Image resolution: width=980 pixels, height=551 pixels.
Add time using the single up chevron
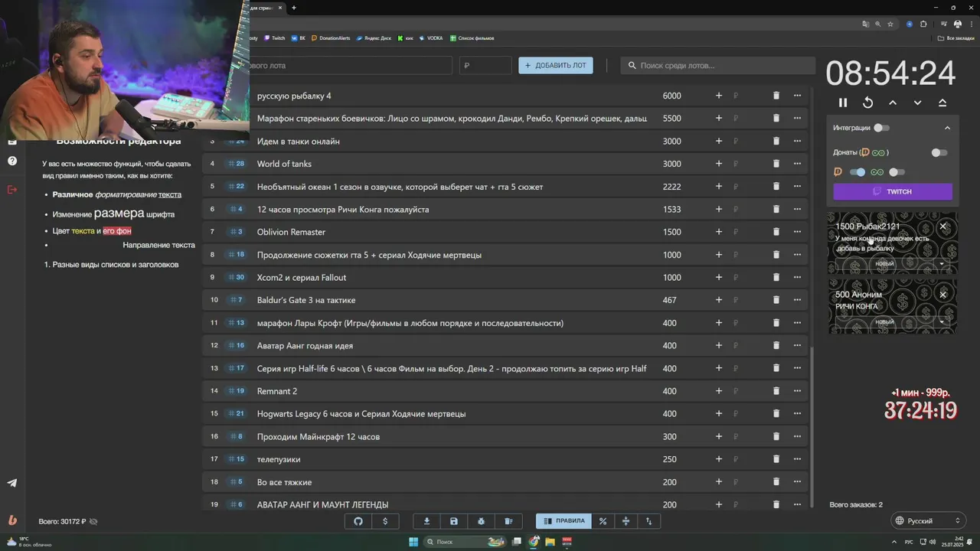[893, 103]
